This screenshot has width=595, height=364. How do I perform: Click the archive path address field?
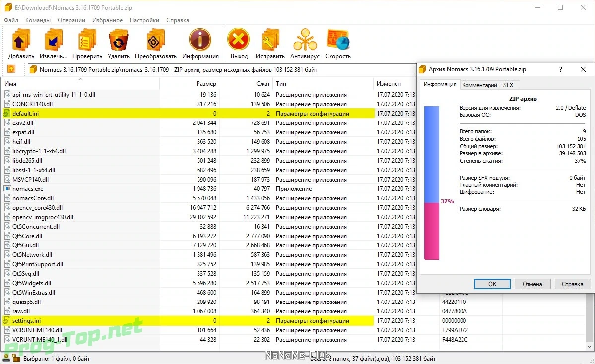[x=222, y=69]
